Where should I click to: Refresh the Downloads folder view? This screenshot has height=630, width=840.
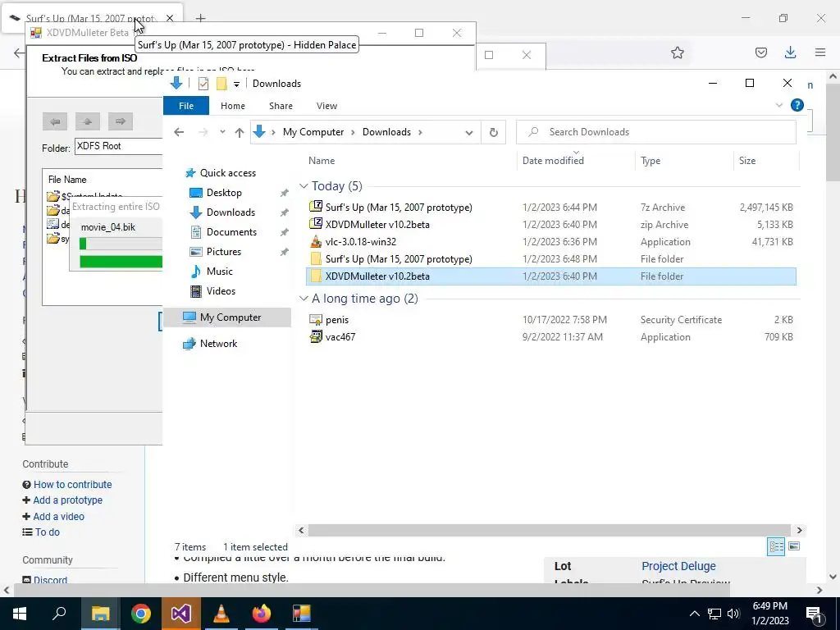click(493, 132)
